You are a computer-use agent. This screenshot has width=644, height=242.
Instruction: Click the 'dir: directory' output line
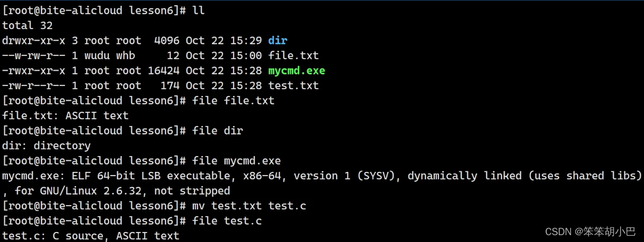(x=46, y=146)
